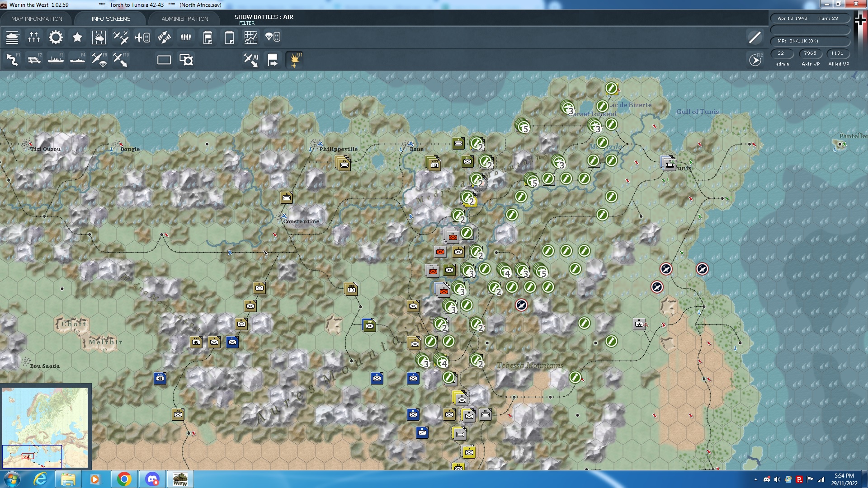Image resolution: width=868 pixels, height=488 pixels.
Task: Open naval transport mode (F3)
Action: click(56, 59)
